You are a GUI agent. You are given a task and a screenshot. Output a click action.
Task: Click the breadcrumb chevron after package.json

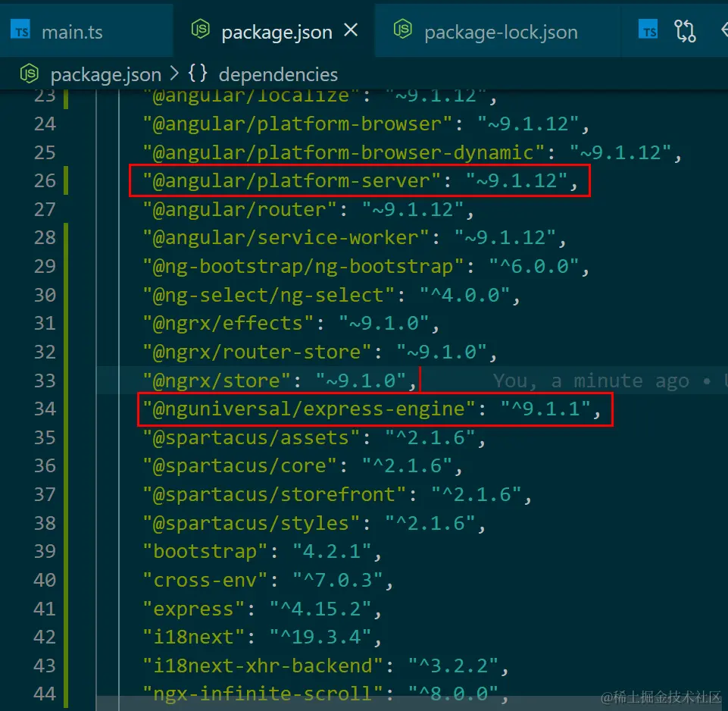click(x=174, y=74)
